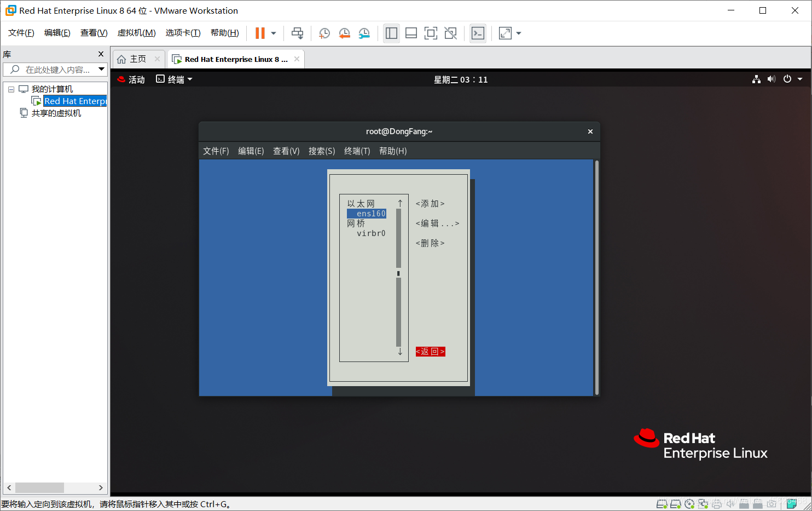Open the 终端 application menu dropdown

pyautogui.click(x=175, y=79)
